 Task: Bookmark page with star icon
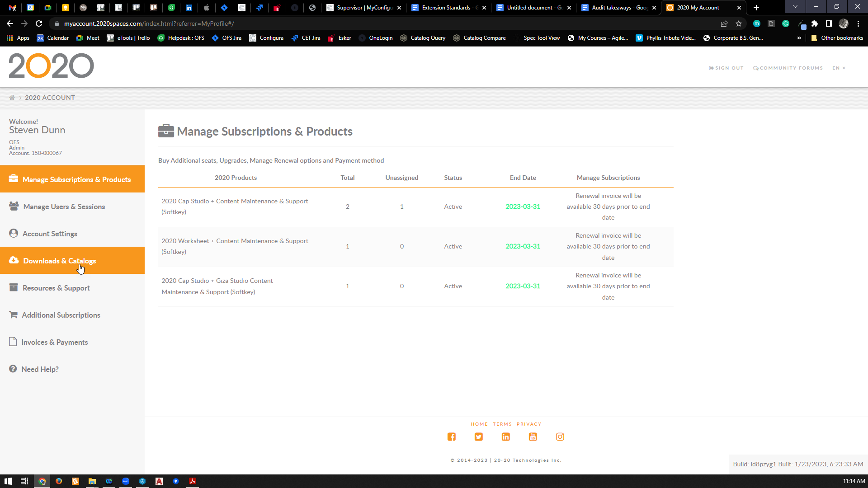tap(739, 23)
